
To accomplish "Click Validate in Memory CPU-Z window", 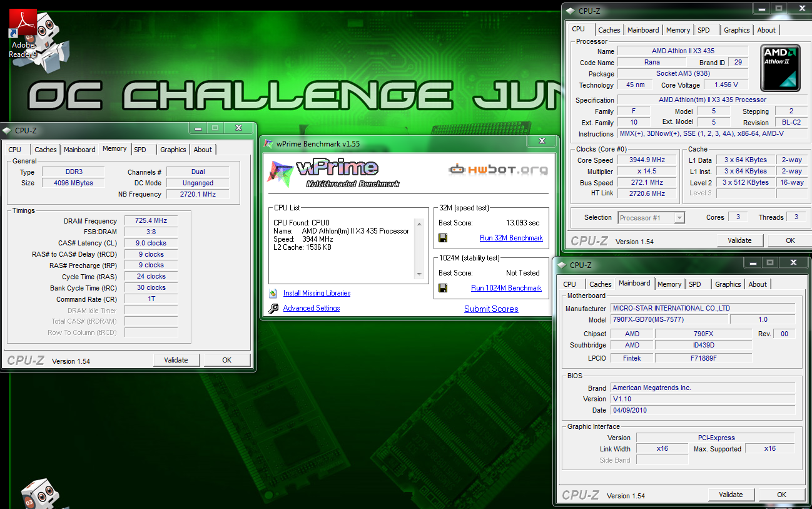I will tap(176, 360).
